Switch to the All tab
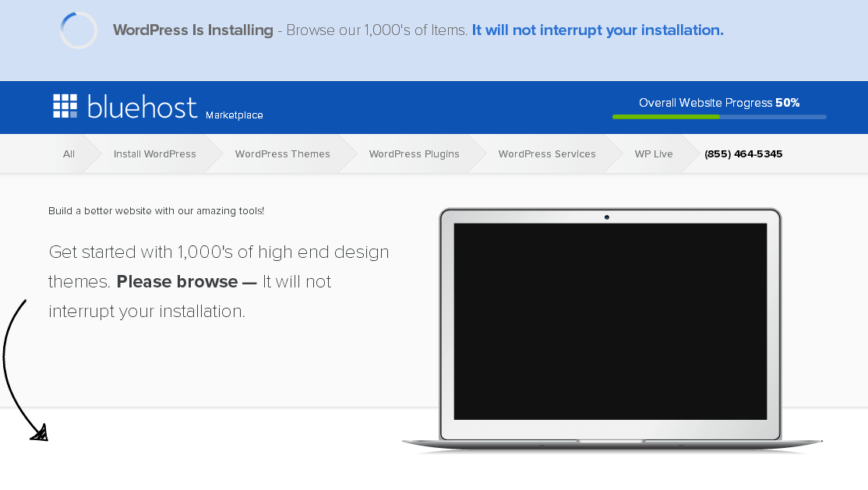The image size is (868, 490). pos(69,153)
